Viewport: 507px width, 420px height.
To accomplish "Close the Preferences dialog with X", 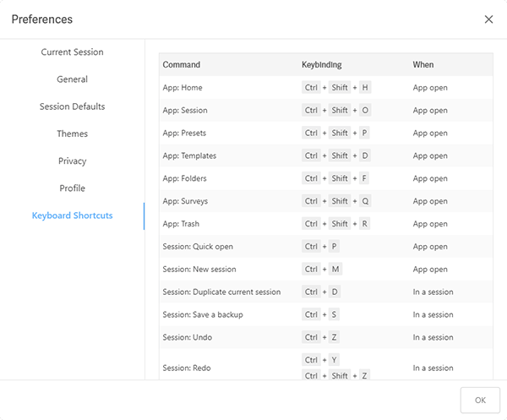I will click(x=488, y=19).
